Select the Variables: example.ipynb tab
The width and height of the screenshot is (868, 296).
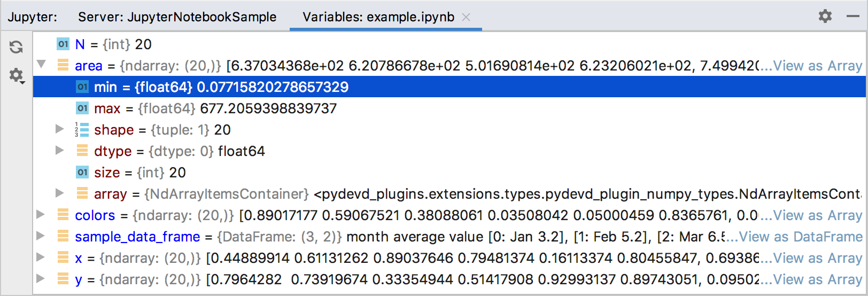pyautogui.click(x=378, y=17)
